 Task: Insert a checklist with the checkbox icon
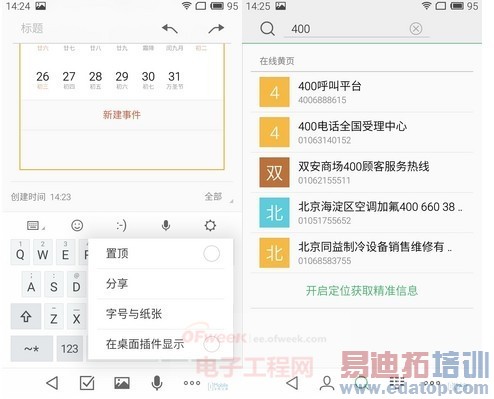tap(87, 383)
